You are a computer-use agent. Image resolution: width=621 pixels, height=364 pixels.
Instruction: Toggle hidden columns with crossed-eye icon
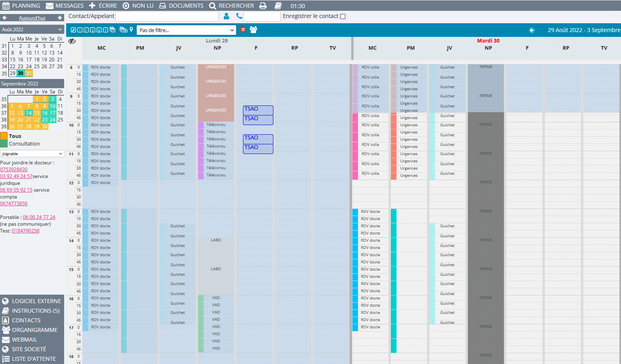(72, 41)
